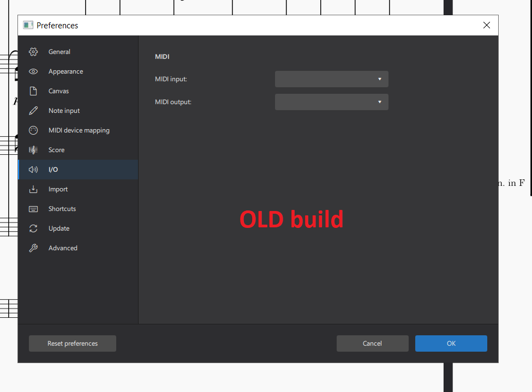Click the Note input pencil icon
The width and height of the screenshot is (532, 392).
pyautogui.click(x=33, y=111)
